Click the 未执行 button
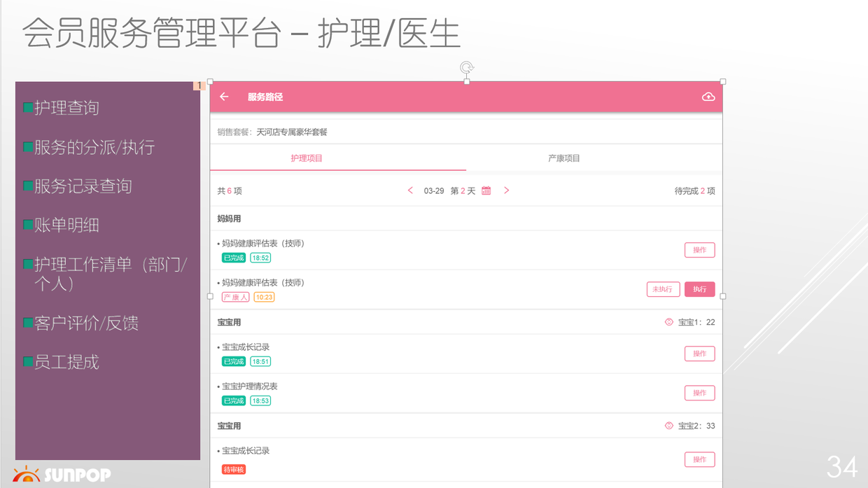Screen dimensions: 868x488 click(x=663, y=289)
